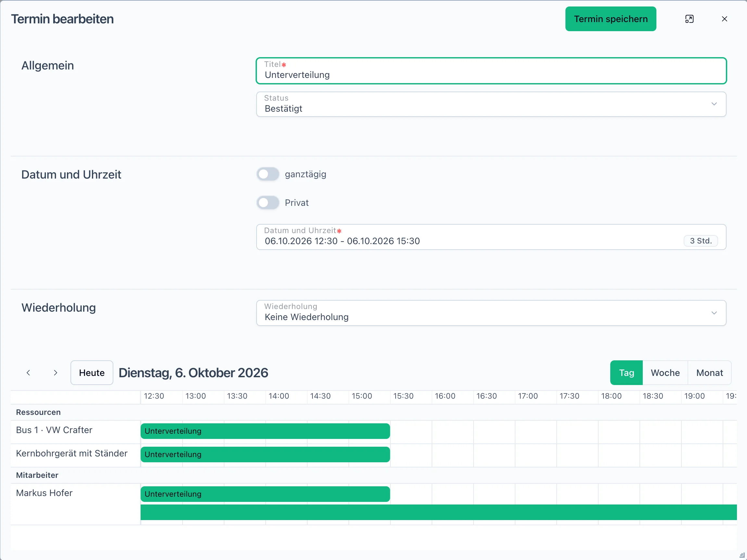This screenshot has height=560, width=747.
Task: Open the Datum und Uhrzeit range field
Action: [x=491, y=237]
